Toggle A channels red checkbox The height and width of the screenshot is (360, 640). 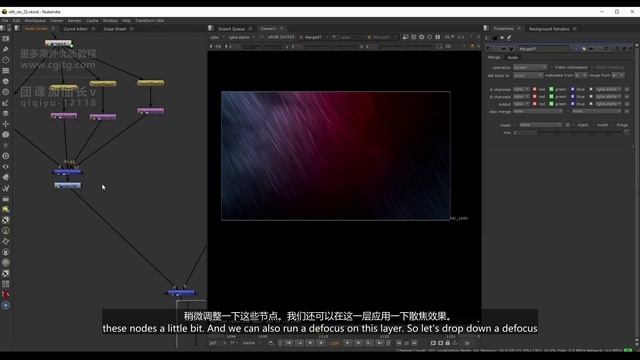coord(534,89)
